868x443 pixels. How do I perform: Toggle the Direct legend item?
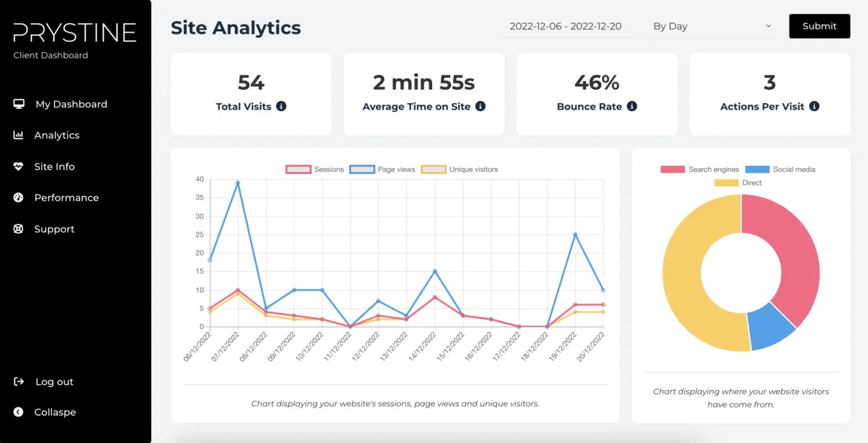pos(738,183)
